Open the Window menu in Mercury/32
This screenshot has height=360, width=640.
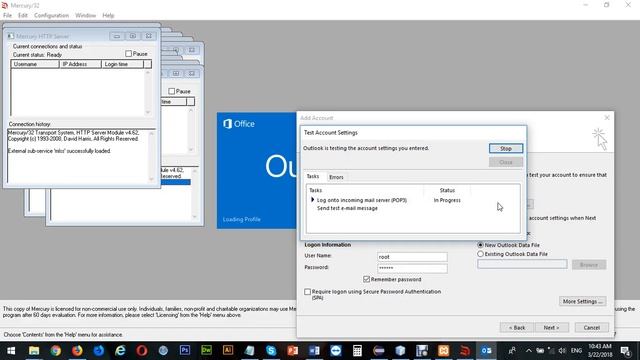[85, 15]
